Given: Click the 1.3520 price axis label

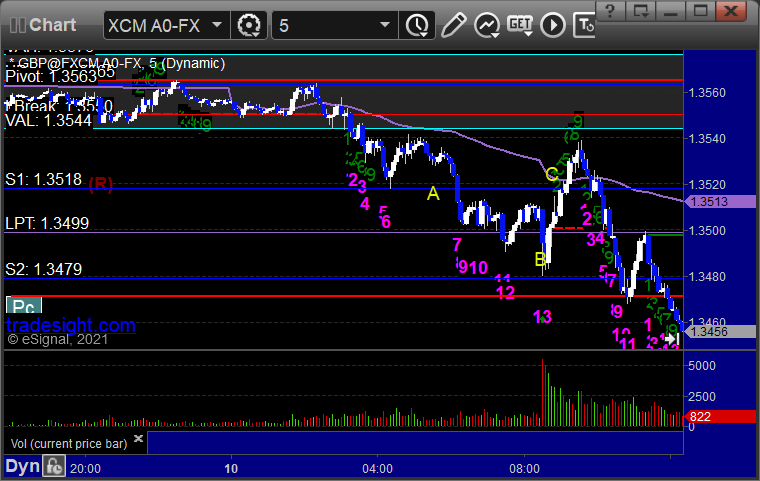Looking at the screenshot, I should click(708, 185).
